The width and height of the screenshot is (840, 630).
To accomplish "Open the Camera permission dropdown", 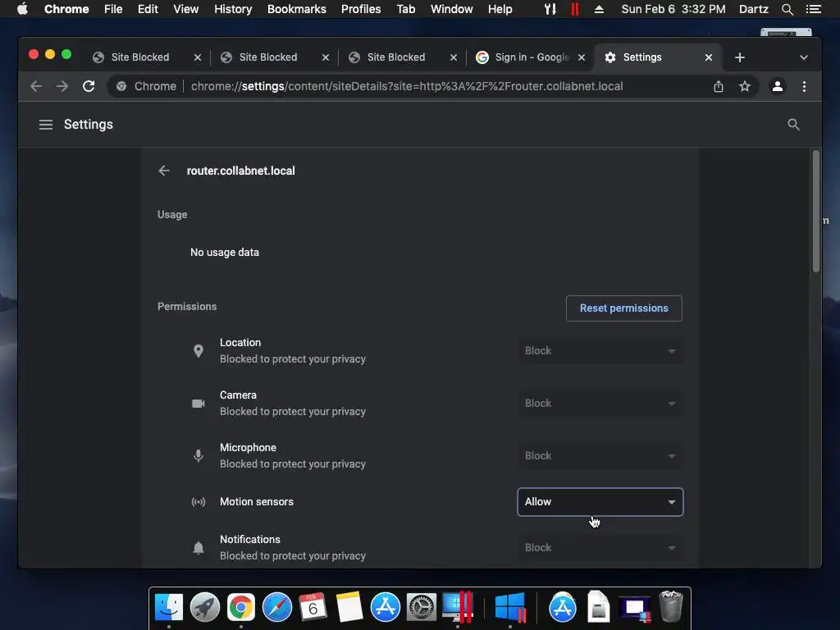I will [600, 404].
